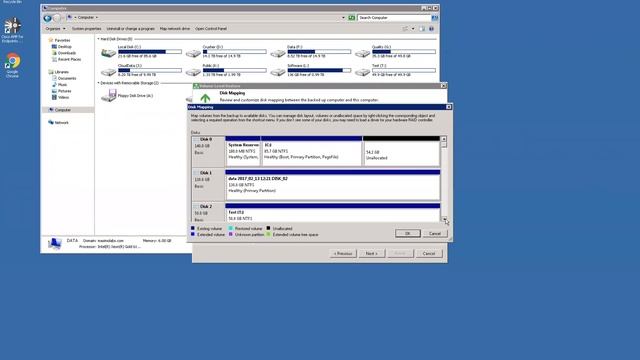Click Uninstall or change a program
The image size is (640, 360).
pos(131,29)
